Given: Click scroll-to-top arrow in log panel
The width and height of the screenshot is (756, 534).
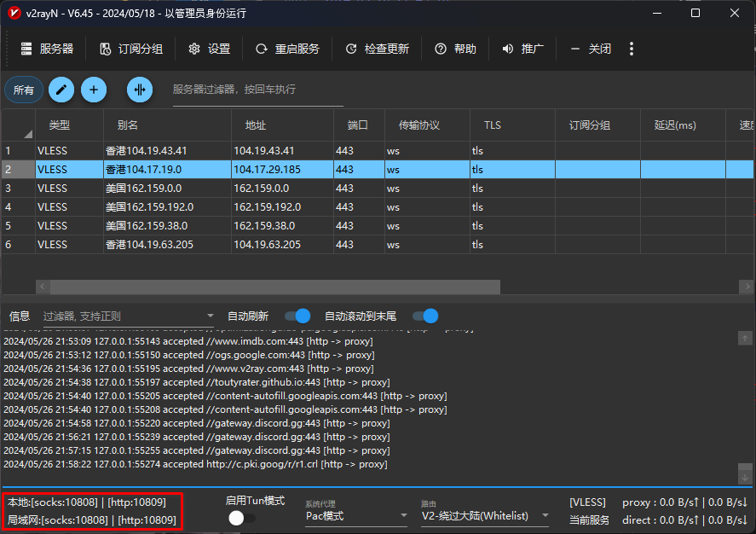Looking at the screenshot, I should click(745, 338).
